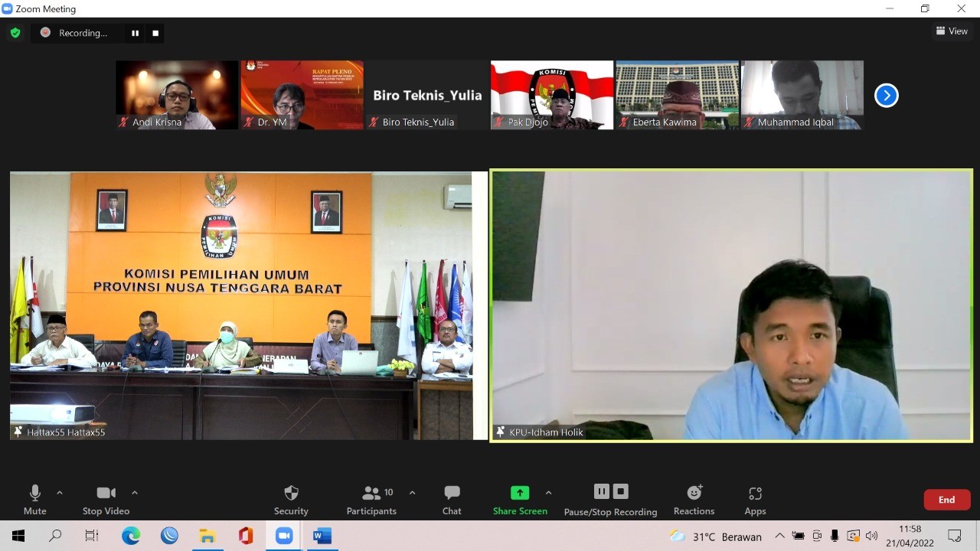Screen dimensions: 980x551
Task: Open the View layout menu
Action: pyautogui.click(x=952, y=31)
